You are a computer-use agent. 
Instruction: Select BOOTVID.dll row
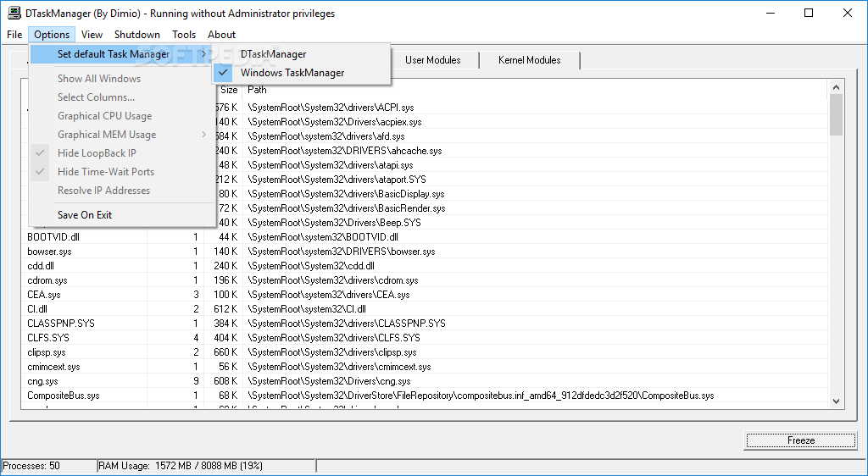point(426,237)
